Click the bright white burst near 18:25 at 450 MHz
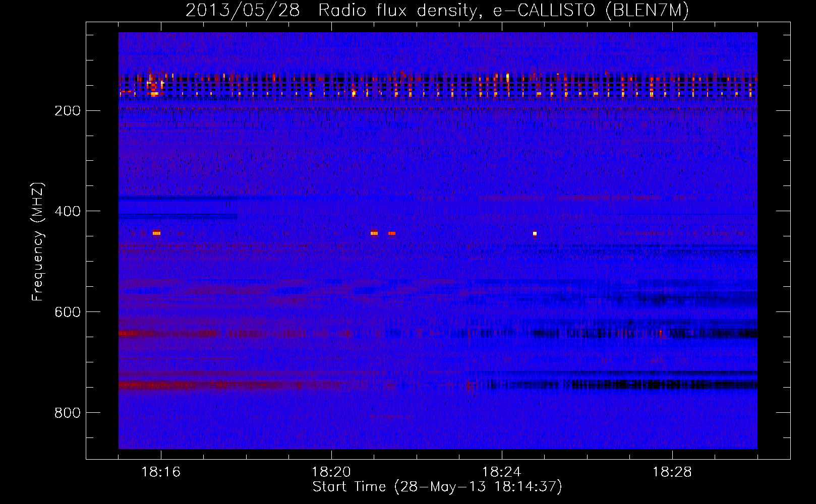 coord(535,234)
